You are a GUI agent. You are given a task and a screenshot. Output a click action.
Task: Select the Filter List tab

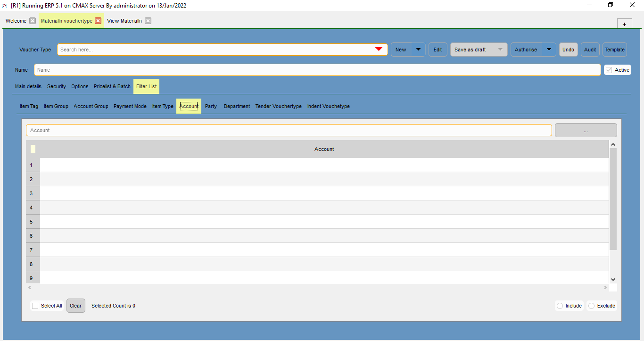(146, 86)
